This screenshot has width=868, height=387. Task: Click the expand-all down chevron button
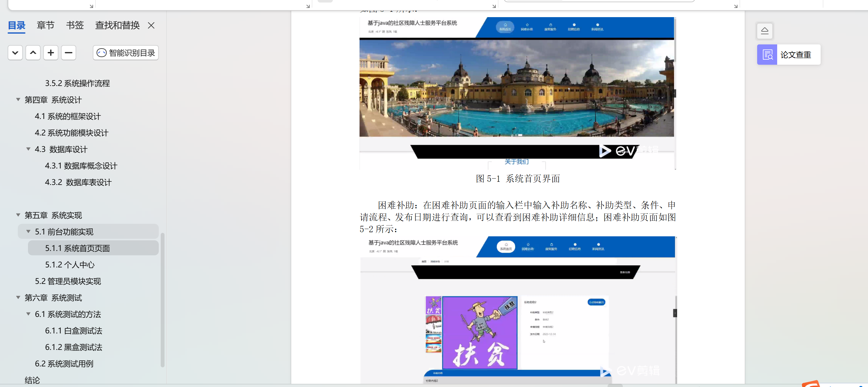[x=15, y=53]
